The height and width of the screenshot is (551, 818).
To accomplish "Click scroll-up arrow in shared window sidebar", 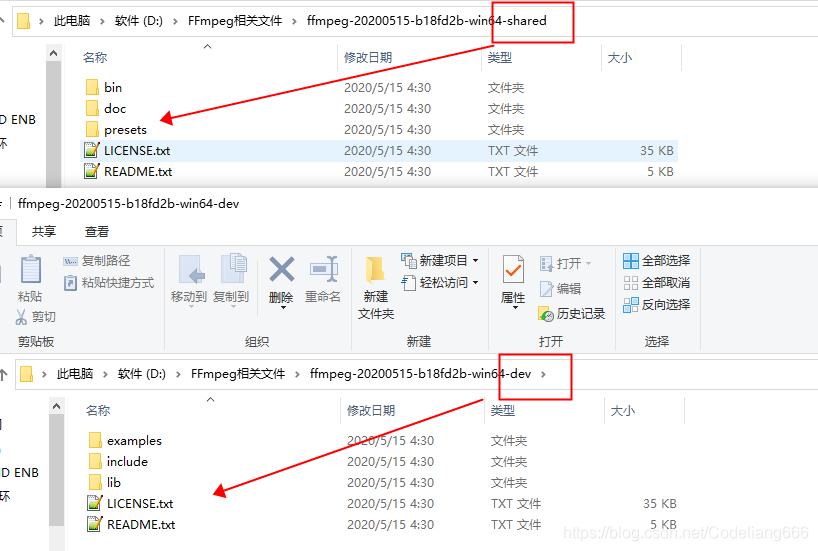I will coord(53,53).
